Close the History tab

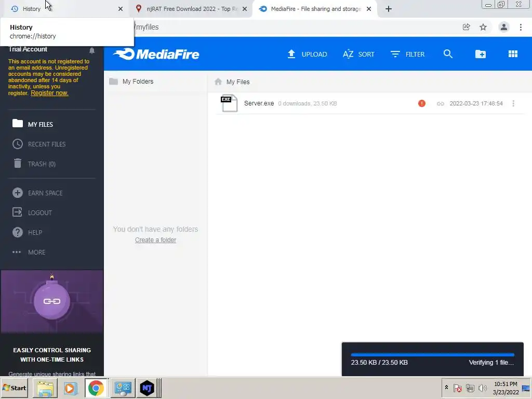pos(121,9)
